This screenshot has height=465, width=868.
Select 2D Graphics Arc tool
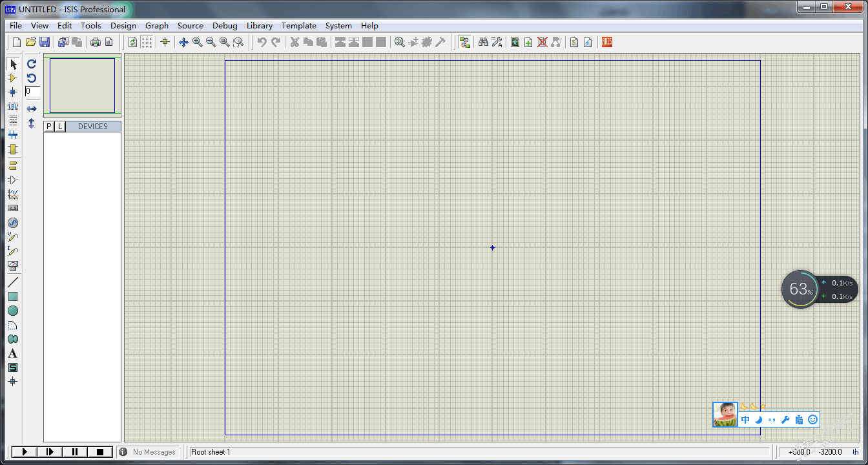point(13,325)
